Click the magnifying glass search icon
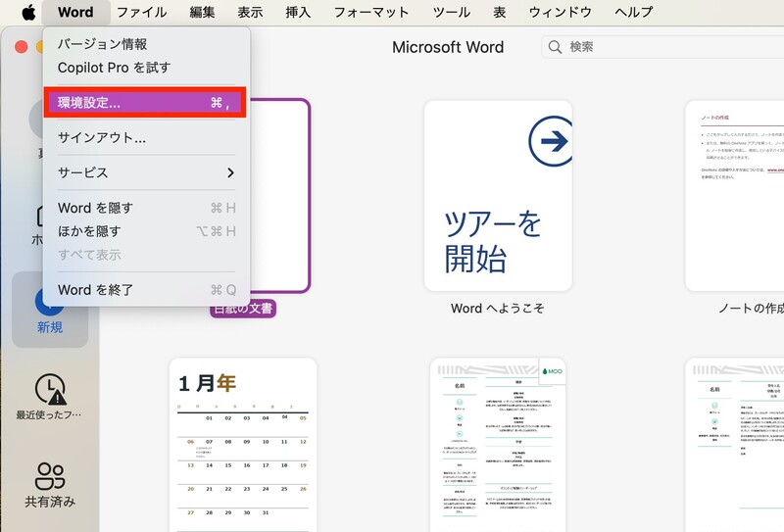784x532 pixels. [555, 47]
